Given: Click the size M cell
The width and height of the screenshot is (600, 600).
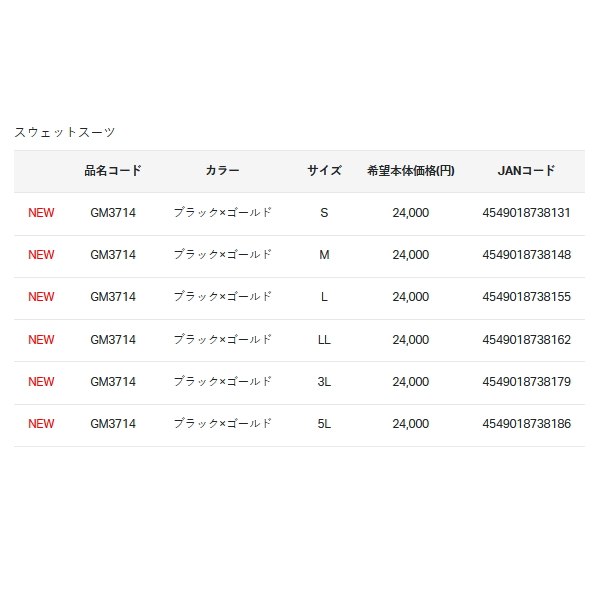Looking at the screenshot, I should click(x=324, y=255).
